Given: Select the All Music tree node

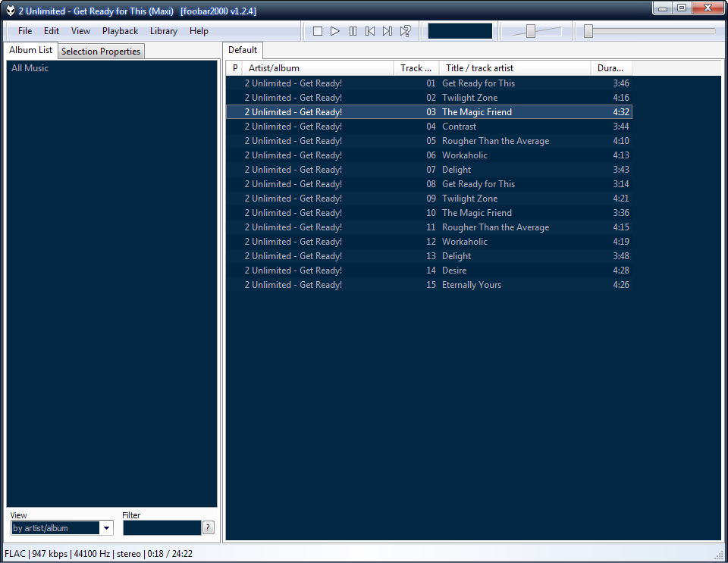Looking at the screenshot, I should [x=30, y=68].
